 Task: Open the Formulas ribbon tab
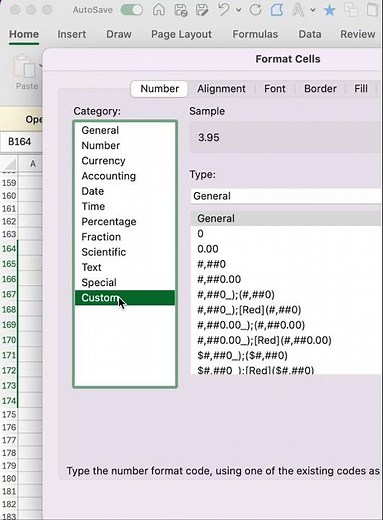pyautogui.click(x=255, y=34)
